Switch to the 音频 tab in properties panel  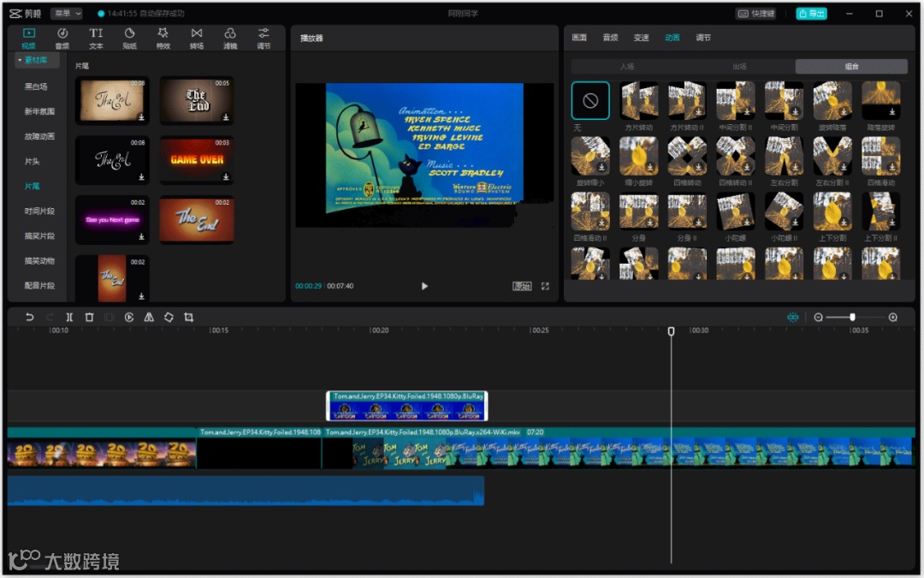click(x=611, y=38)
